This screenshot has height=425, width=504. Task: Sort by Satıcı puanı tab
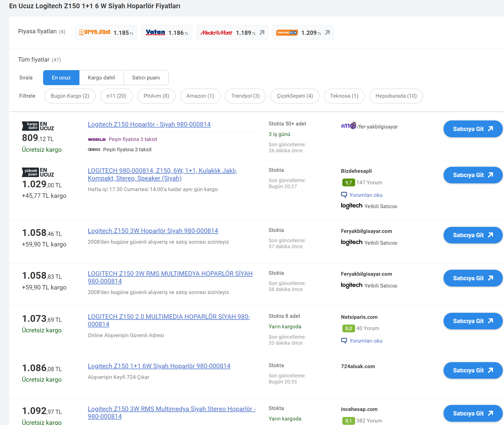click(x=146, y=78)
